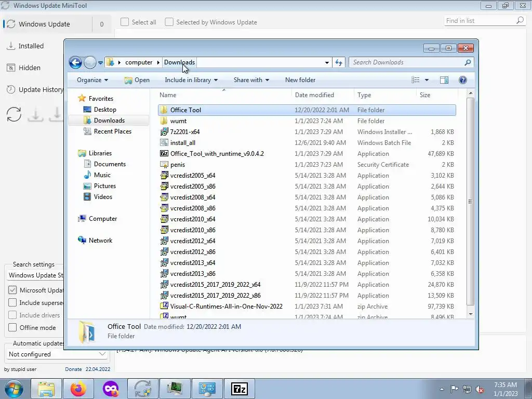Select the install_all batch file icon
Screen dimensions: 532x399
(x=164, y=142)
